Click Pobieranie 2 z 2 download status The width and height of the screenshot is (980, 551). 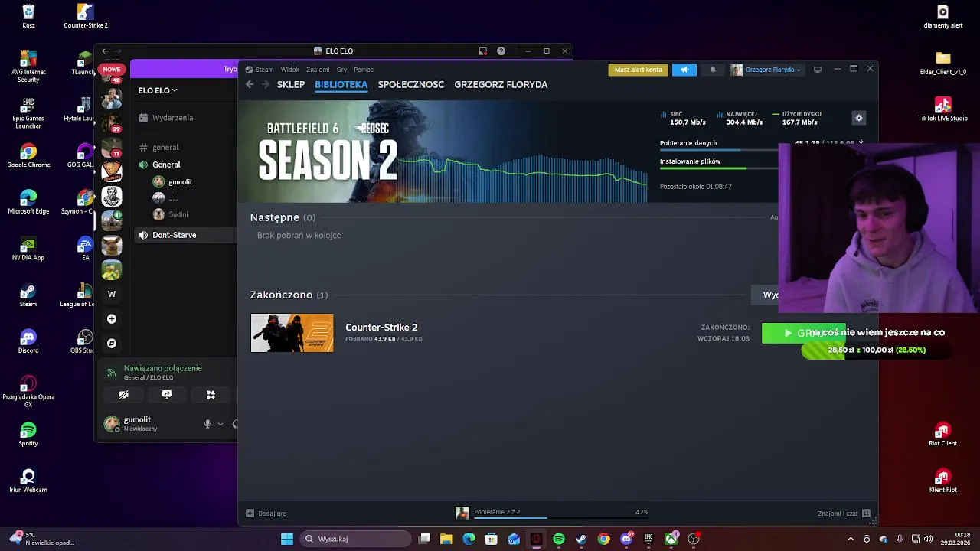tap(497, 512)
